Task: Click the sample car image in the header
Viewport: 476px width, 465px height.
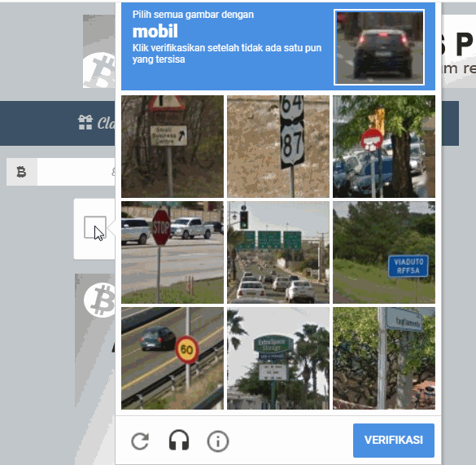Action: pyautogui.click(x=379, y=47)
